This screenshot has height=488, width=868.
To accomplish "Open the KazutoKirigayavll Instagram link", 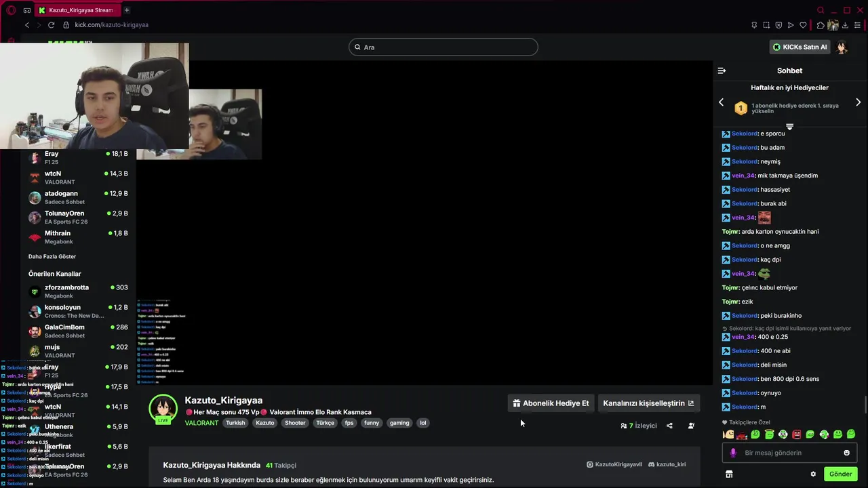I will [x=614, y=464].
